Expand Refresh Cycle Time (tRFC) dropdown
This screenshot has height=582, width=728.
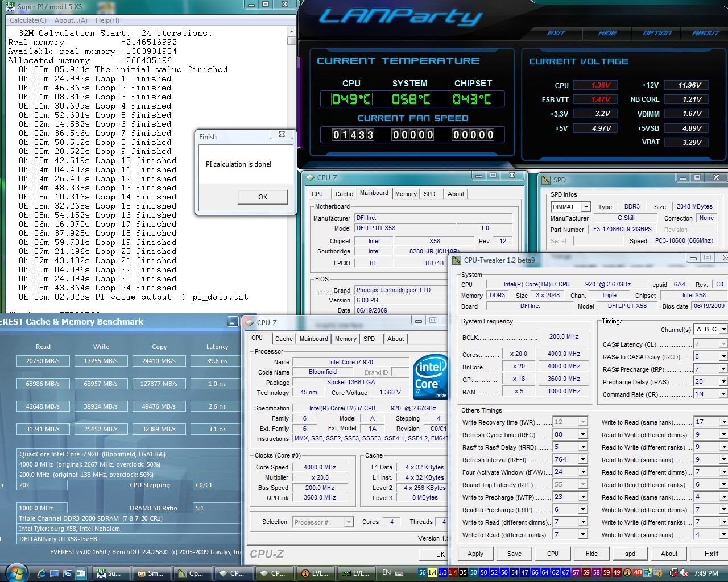(x=583, y=434)
